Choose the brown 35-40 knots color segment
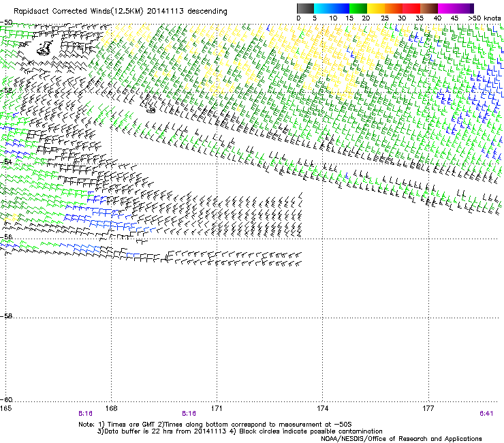This screenshot has height=443, width=504. pos(429,8)
